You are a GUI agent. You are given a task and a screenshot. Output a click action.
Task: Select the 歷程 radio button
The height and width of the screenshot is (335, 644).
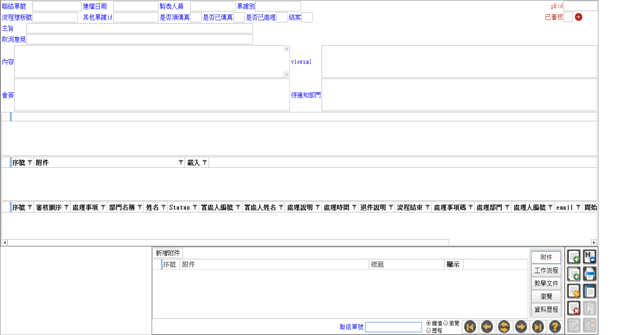click(x=429, y=331)
